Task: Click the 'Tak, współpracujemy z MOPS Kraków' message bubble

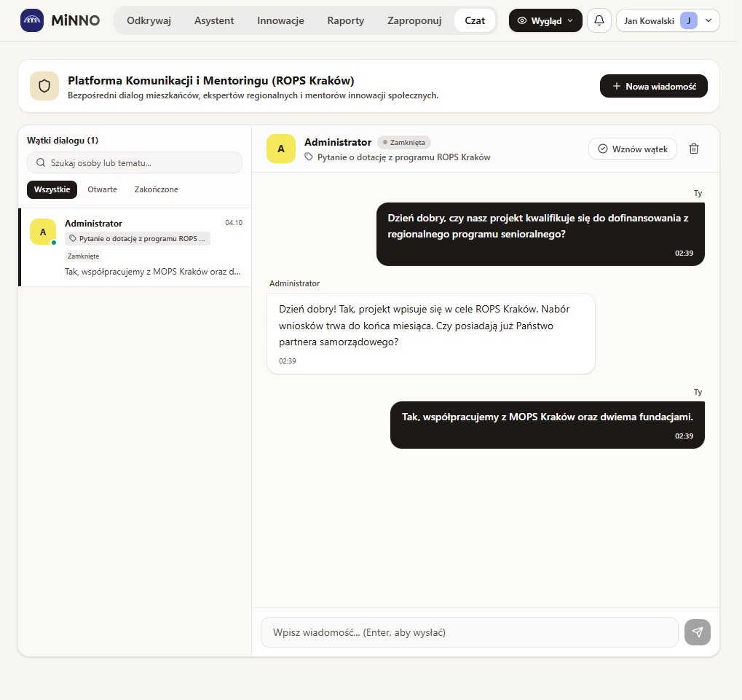Action: pos(548,425)
